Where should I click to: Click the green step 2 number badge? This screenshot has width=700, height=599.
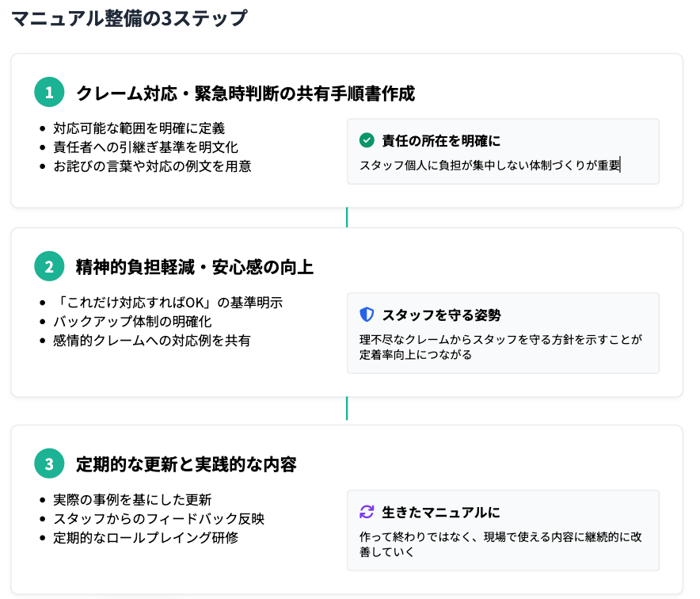(x=49, y=267)
